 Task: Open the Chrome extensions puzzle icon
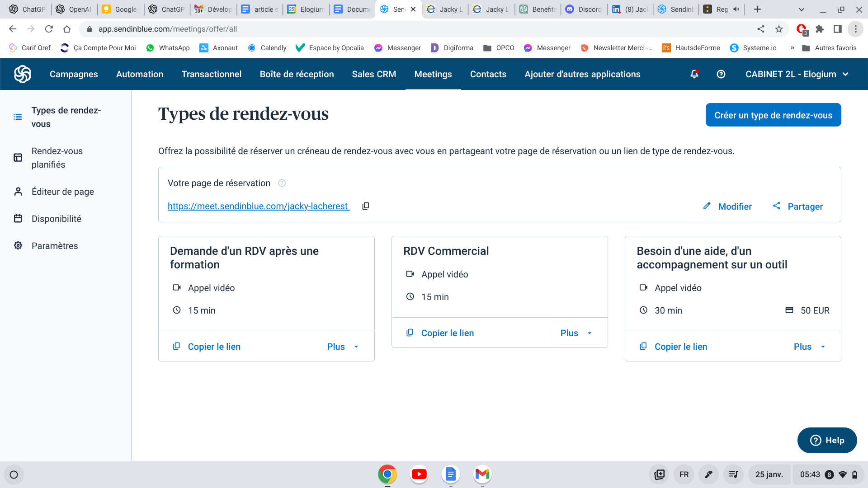[x=820, y=29]
